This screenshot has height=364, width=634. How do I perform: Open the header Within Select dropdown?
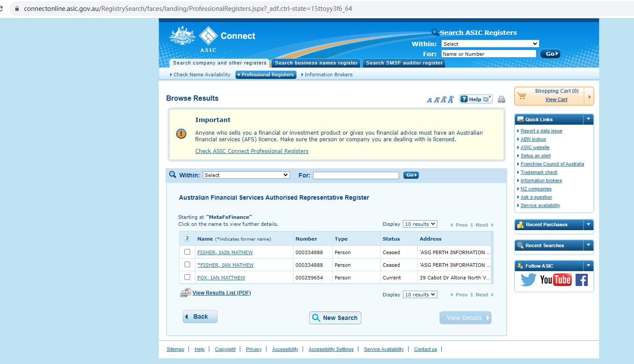490,44
